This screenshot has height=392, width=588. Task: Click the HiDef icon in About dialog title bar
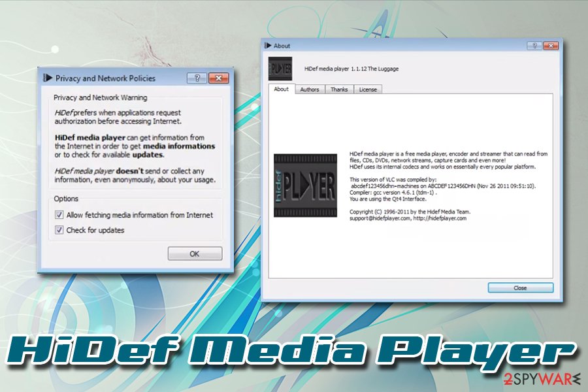click(x=267, y=46)
